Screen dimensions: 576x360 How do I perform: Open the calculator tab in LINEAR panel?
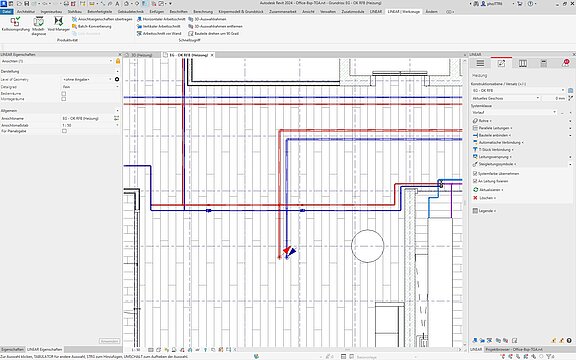tap(544, 64)
